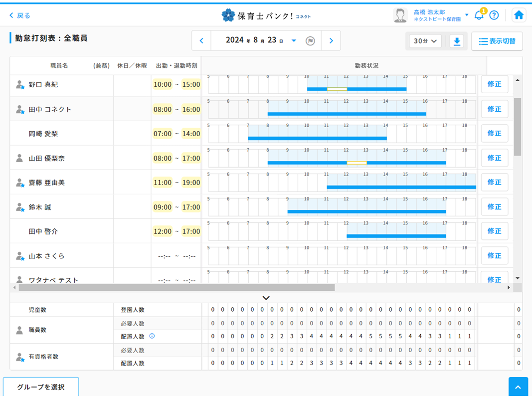Click グループを選択 at the bottom

[x=41, y=387]
